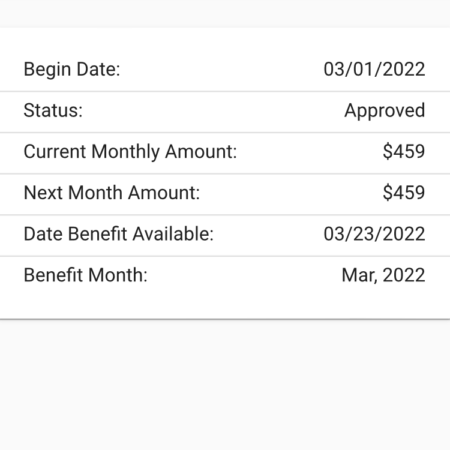
Task: Select the $459 Next Month Amount value
Action: tap(404, 192)
